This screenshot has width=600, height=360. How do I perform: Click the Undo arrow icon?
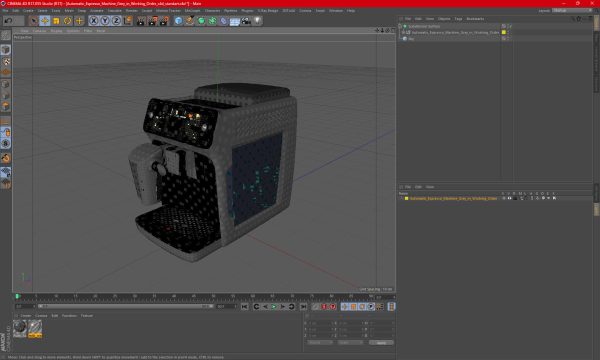8,21
